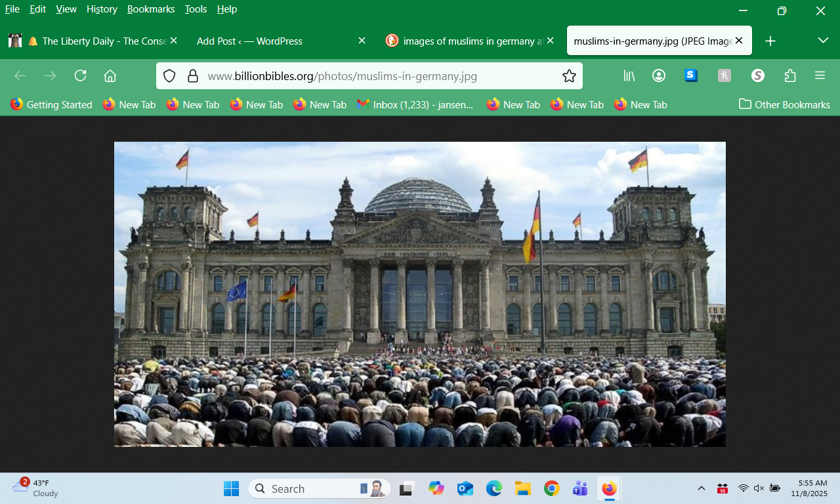
Task: Close the muslims-in-germany.jpg tab
Action: click(739, 41)
